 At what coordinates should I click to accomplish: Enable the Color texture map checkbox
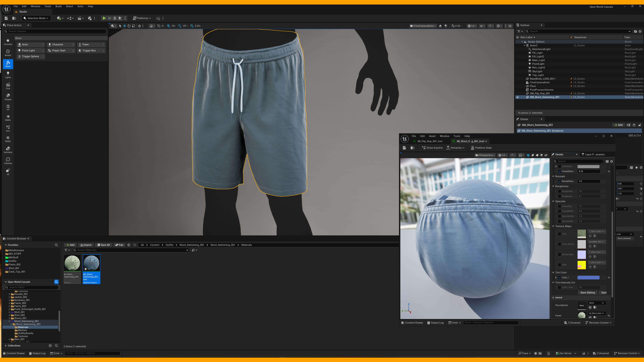point(559,234)
